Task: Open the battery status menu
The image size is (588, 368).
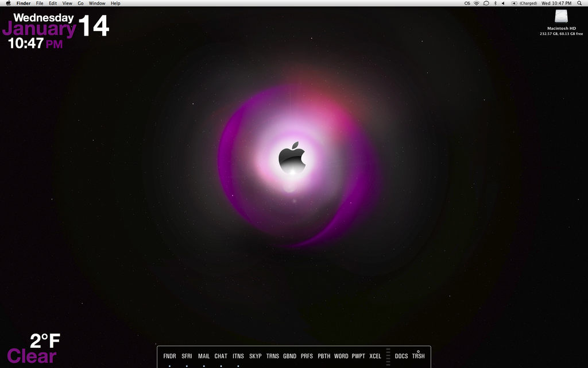Action: click(514, 3)
